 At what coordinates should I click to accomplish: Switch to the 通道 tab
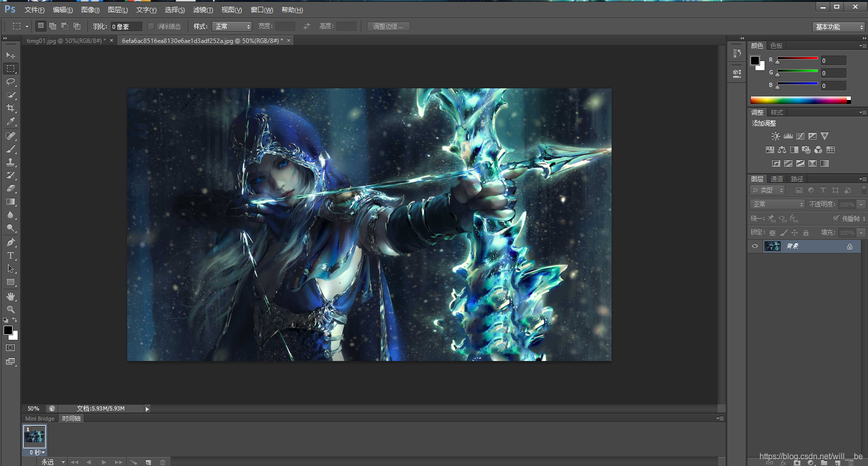click(x=777, y=179)
